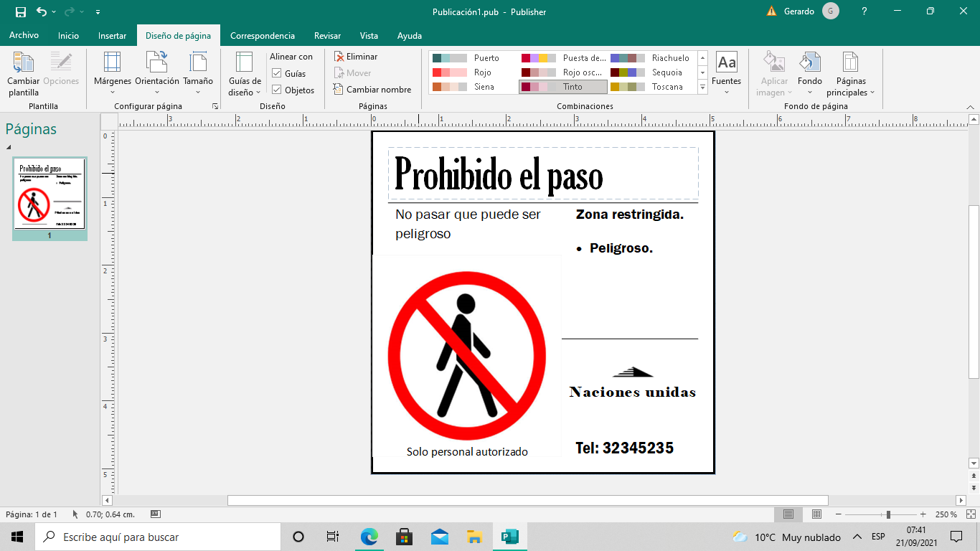This screenshot has width=980, height=551.
Task: Show hidden tray icons chevron
Action: point(857,537)
